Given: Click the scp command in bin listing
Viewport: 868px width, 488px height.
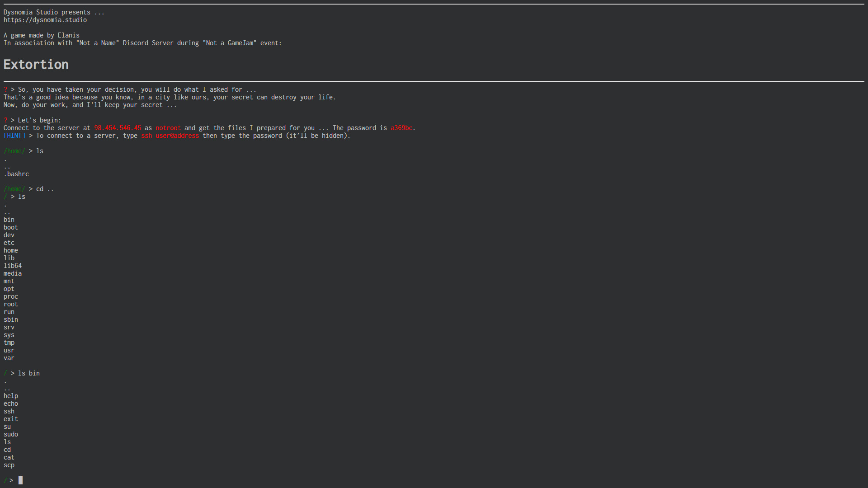Looking at the screenshot, I should [x=9, y=465].
